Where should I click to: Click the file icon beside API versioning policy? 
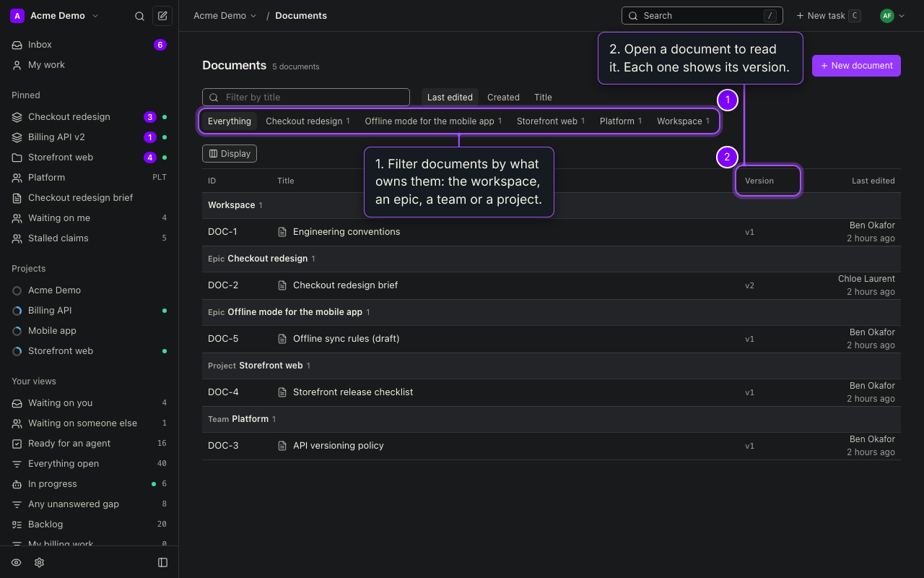(282, 446)
